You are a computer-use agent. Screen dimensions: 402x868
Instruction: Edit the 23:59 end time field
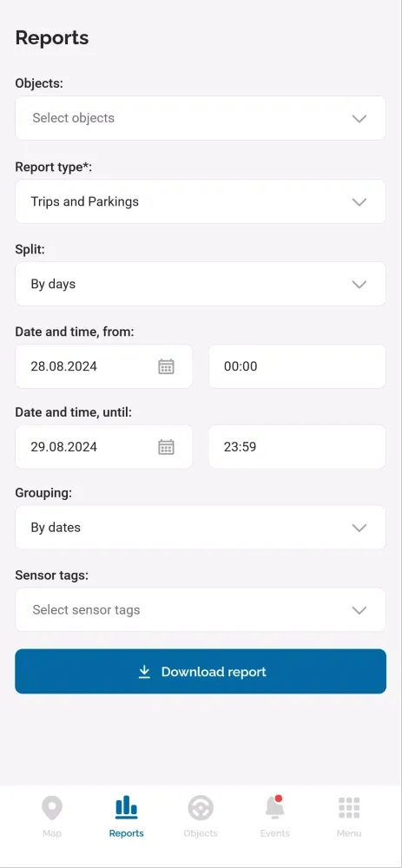click(297, 447)
